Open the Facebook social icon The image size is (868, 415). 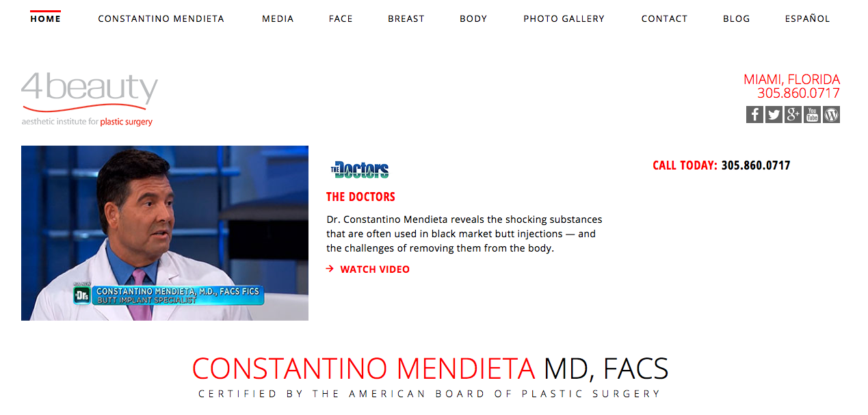(754, 115)
